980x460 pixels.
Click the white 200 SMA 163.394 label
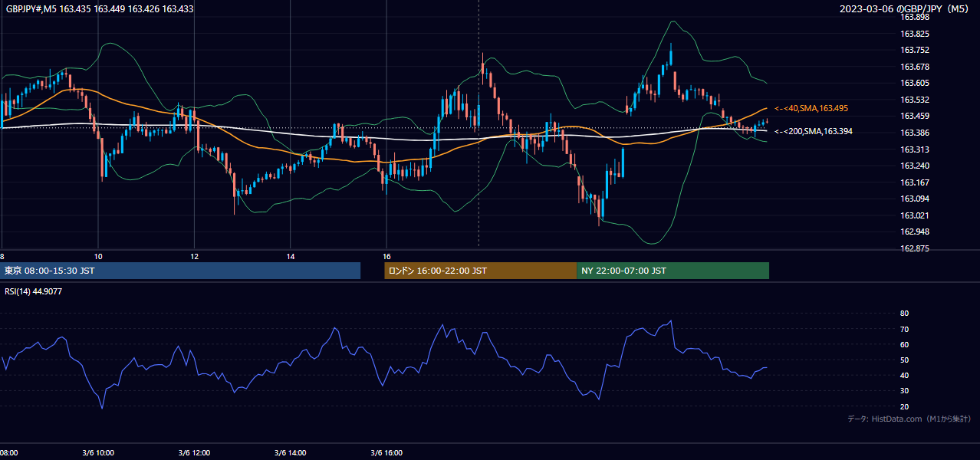click(x=813, y=132)
